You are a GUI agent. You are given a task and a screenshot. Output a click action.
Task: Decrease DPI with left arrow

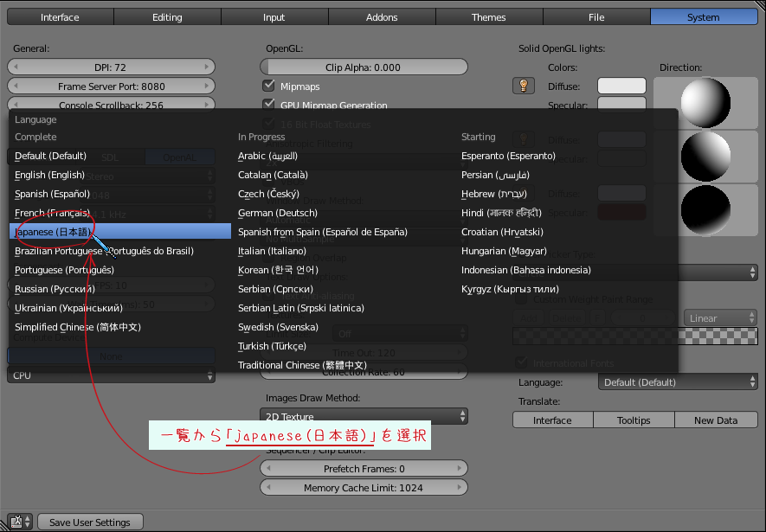pyautogui.click(x=16, y=67)
